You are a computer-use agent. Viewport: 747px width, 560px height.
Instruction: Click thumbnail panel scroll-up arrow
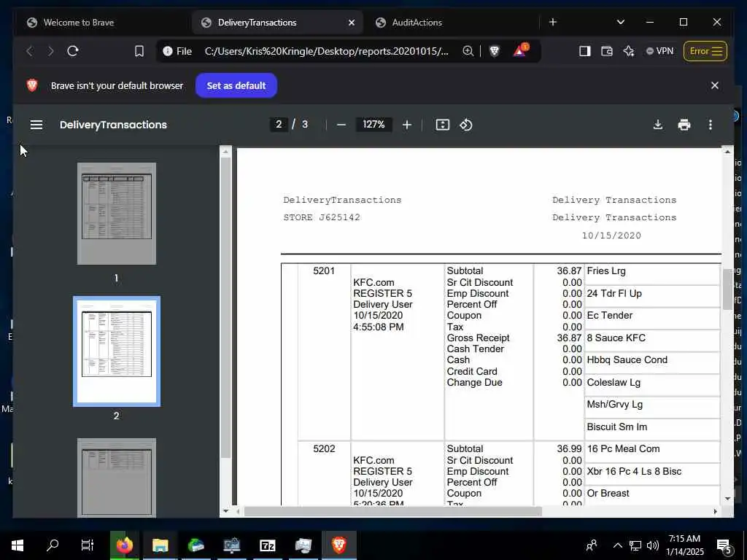point(226,152)
